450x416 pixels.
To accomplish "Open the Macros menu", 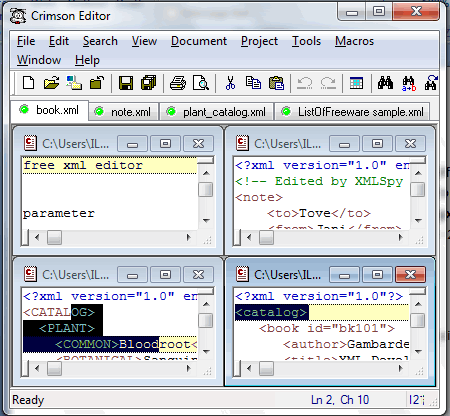I will [354, 41].
